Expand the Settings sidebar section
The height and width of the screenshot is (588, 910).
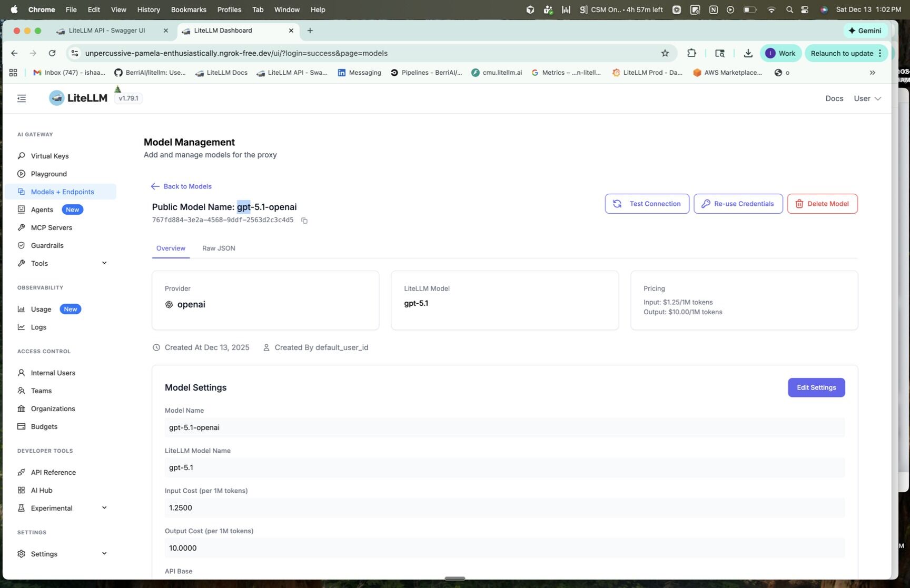[104, 554]
